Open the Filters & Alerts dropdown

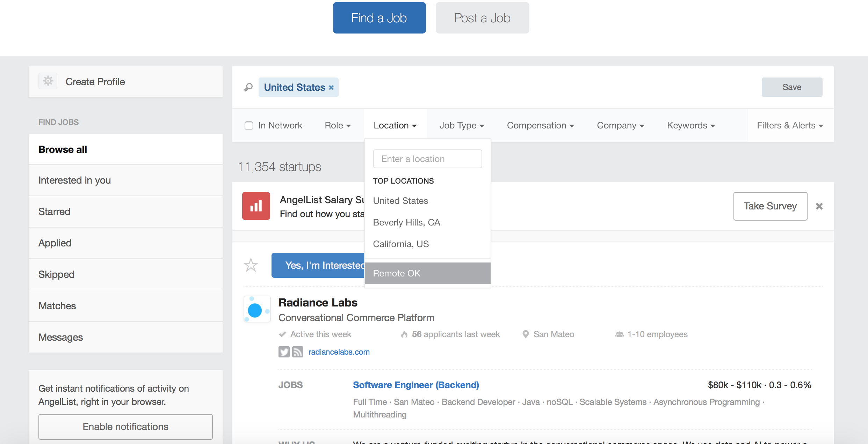pyautogui.click(x=790, y=125)
